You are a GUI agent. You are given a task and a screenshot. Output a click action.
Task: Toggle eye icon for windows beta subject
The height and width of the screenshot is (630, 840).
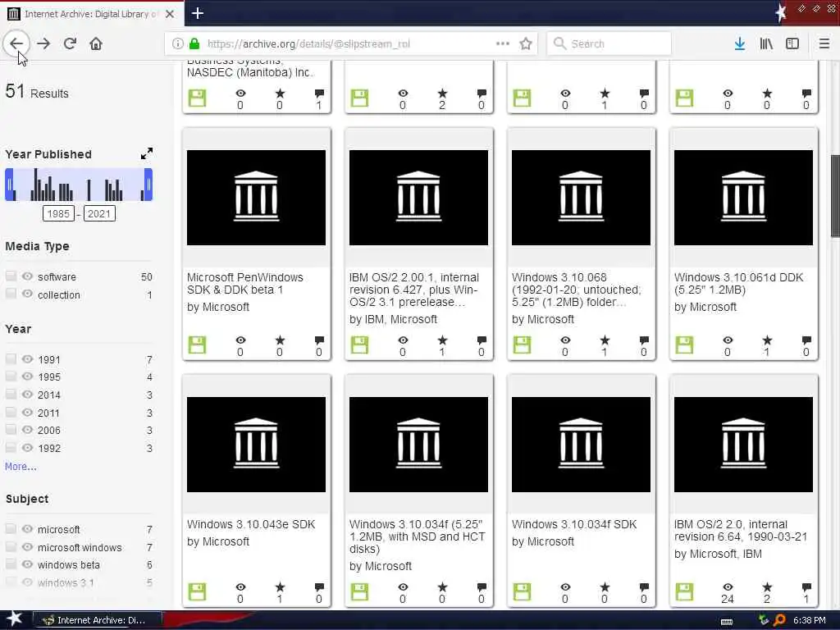27,564
